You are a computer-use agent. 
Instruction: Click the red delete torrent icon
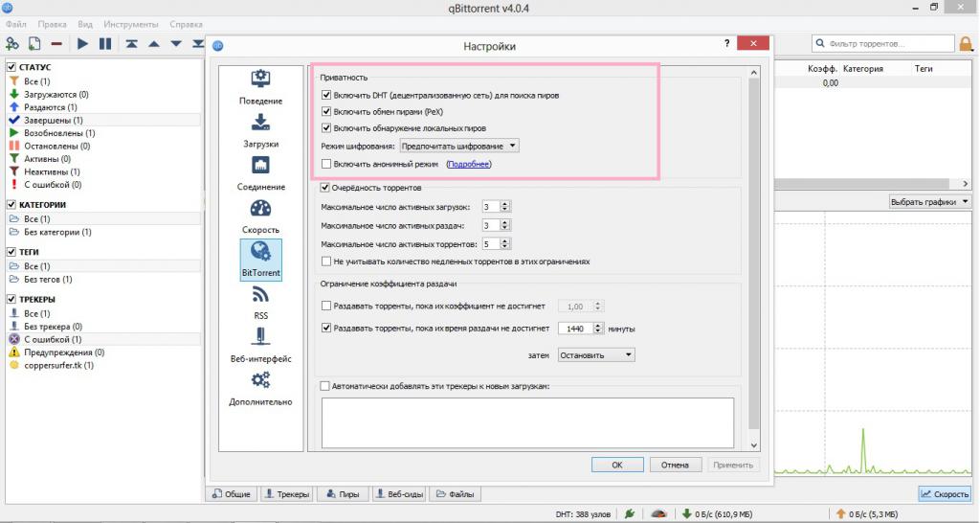click(x=56, y=44)
